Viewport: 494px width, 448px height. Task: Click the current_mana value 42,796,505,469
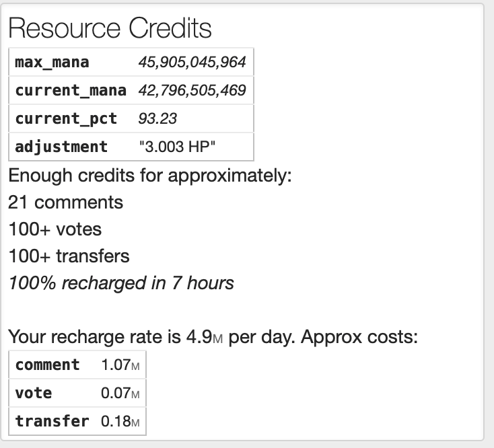(192, 90)
